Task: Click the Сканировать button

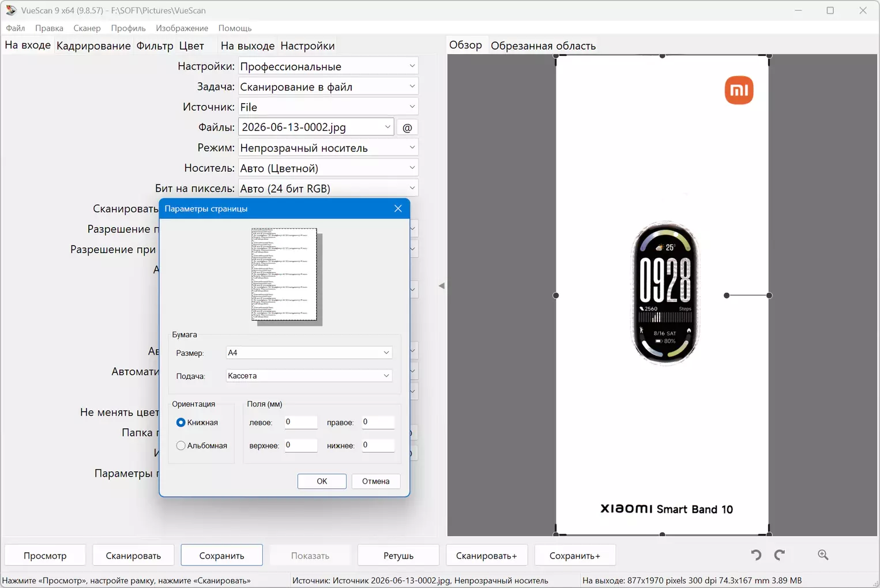Action: coord(133,555)
